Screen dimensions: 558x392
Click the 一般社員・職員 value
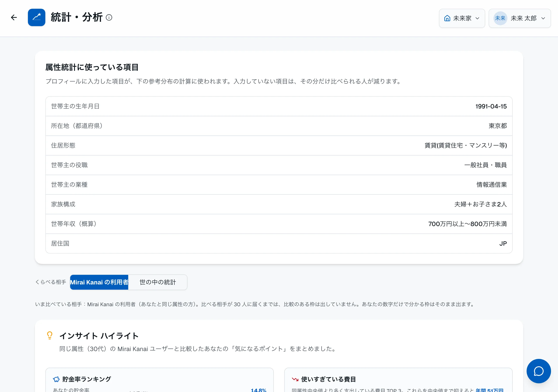click(486, 165)
